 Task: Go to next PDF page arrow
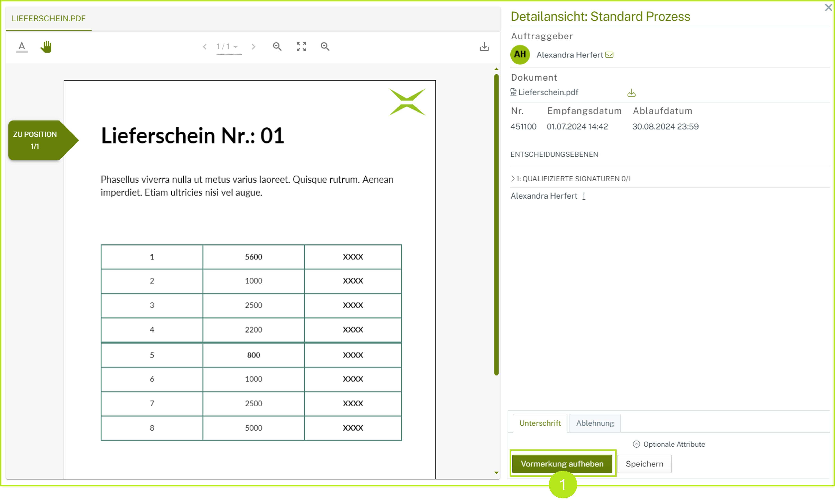coord(253,47)
